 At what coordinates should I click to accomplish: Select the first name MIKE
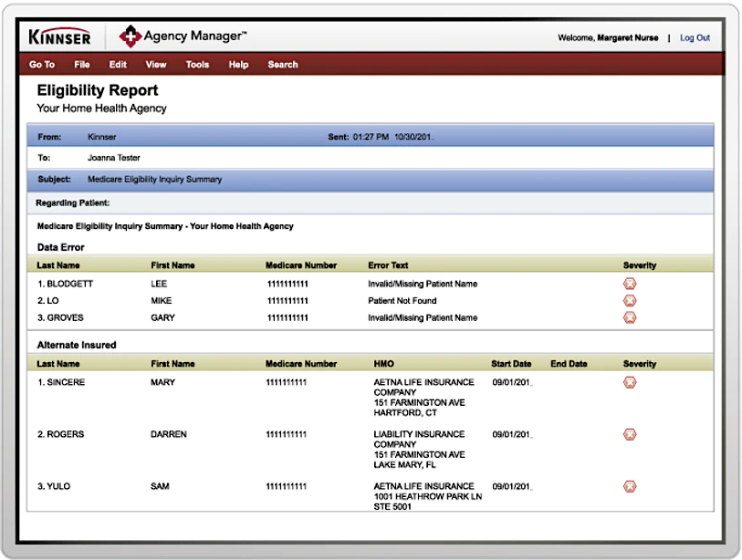(x=162, y=301)
